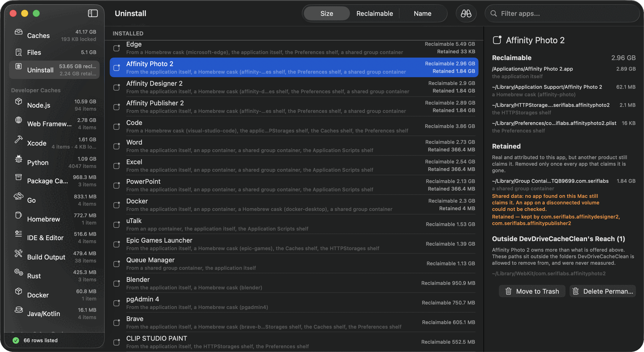Select the Brave app row
644x352 pixels.
pyautogui.click(x=294, y=322)
